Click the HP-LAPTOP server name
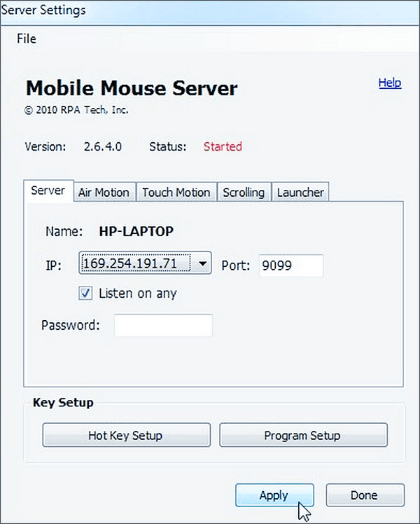420x524 pixels. tap(136, 231)
